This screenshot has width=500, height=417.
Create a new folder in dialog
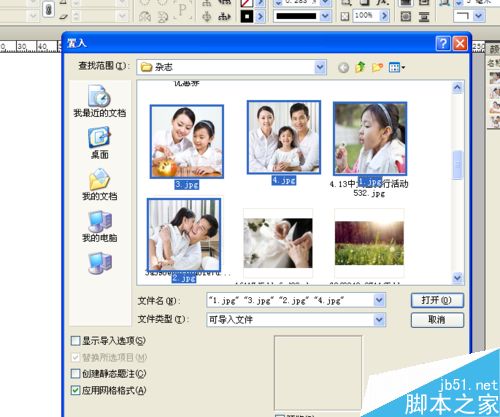click(x=377, y=68)
